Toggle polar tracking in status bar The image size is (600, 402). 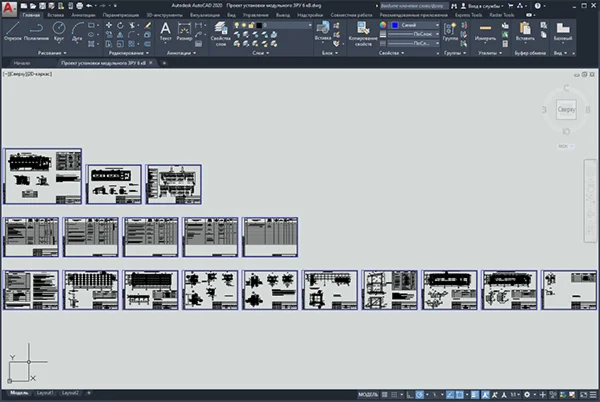(x=420, y=394)
